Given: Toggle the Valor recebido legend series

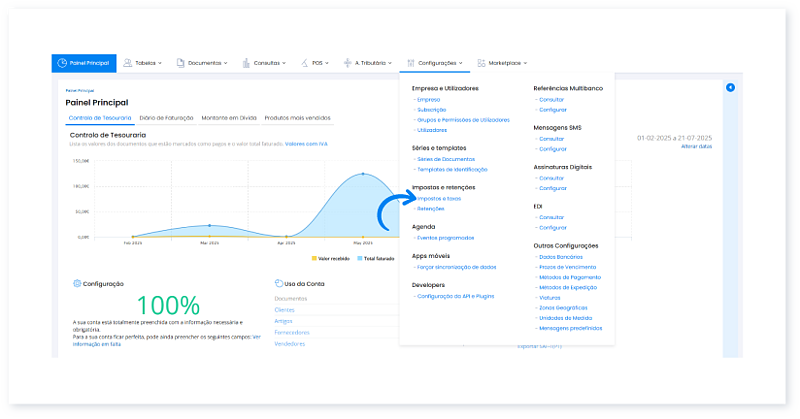Looking at the screenshot, I should point(333,257).
